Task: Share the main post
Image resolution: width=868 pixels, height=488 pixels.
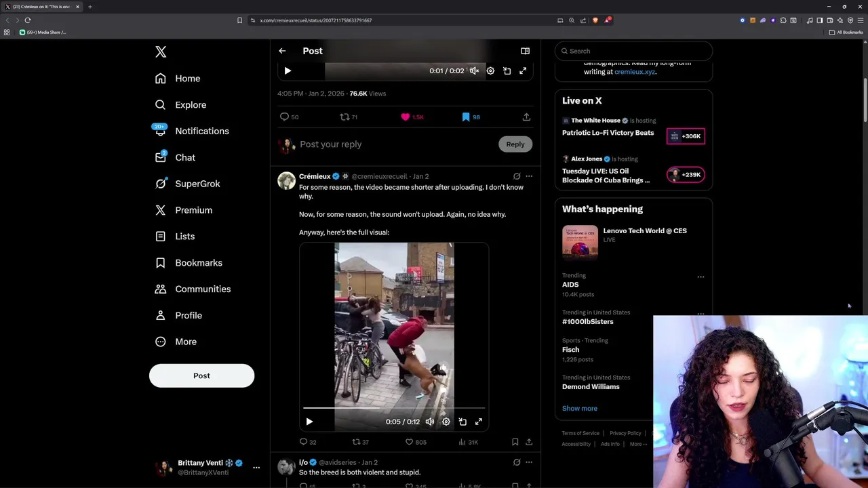Action: click(526, 117)
